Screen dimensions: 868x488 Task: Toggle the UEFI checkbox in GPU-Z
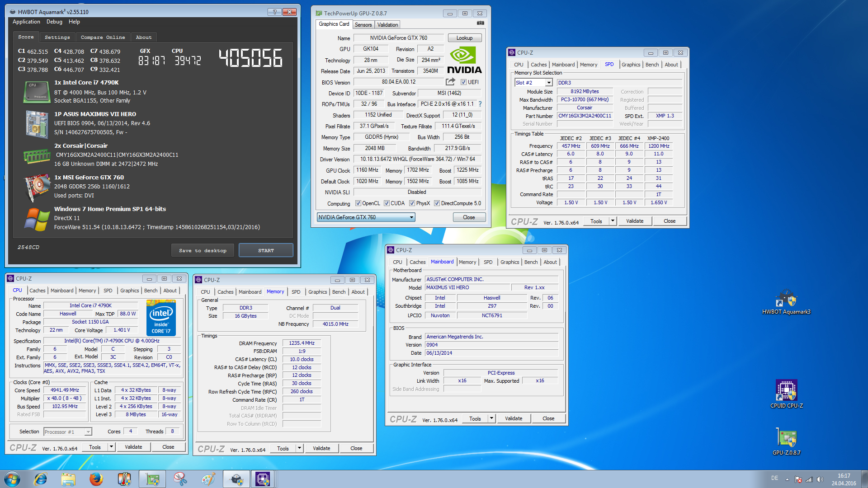point(463,82)
